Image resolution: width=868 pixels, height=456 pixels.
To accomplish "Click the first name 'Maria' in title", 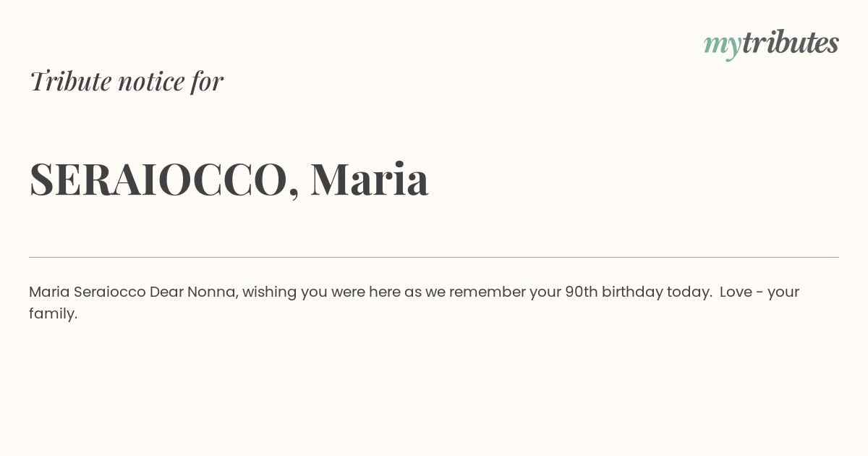I will click(370, 179).
